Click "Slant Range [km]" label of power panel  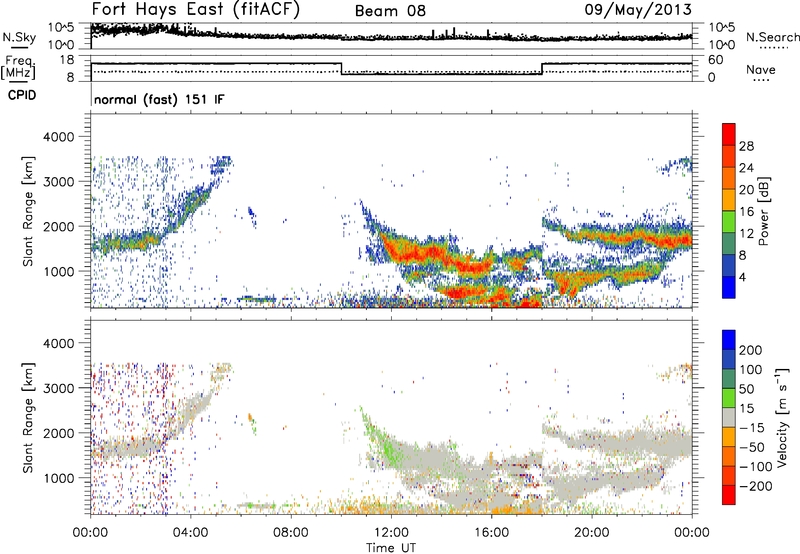(x=28, y=211)
